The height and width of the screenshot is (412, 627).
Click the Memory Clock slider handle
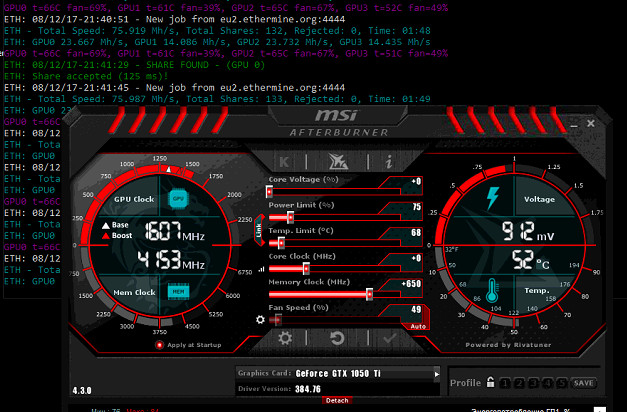(x=369, y=294)
